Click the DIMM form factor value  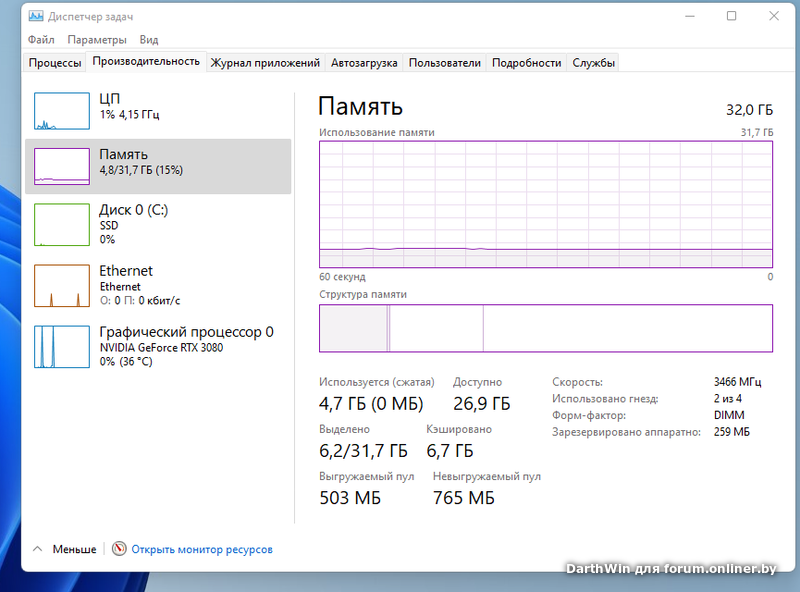coord(729,415)
